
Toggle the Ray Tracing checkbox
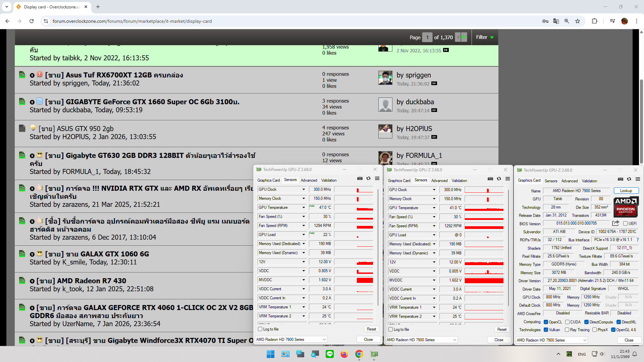[x=567, y=330]
